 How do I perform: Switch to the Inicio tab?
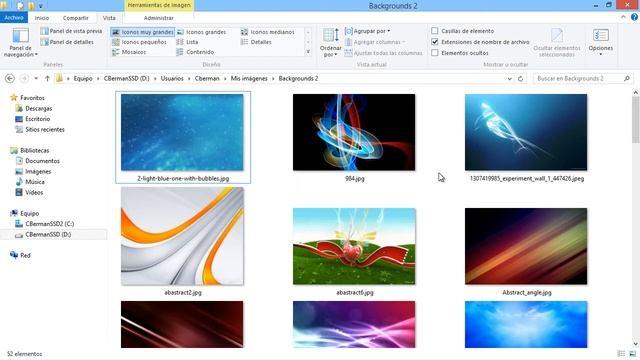[x=42, y=18]
